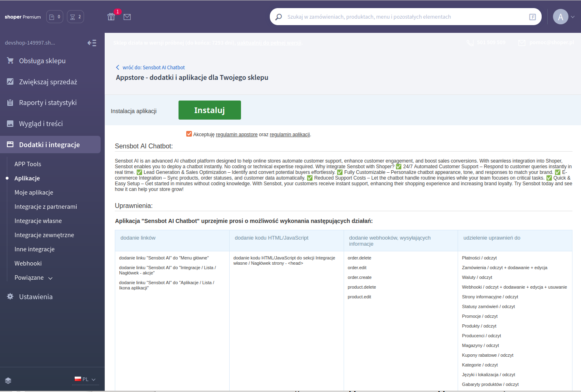Screen dimensions: 581x392
Task: Open the PL language dropdown
Action: [x=85, y=379]
